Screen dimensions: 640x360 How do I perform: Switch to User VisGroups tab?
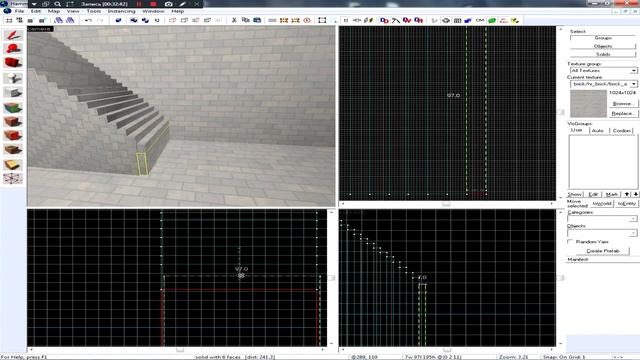click(x=576, y=130)
